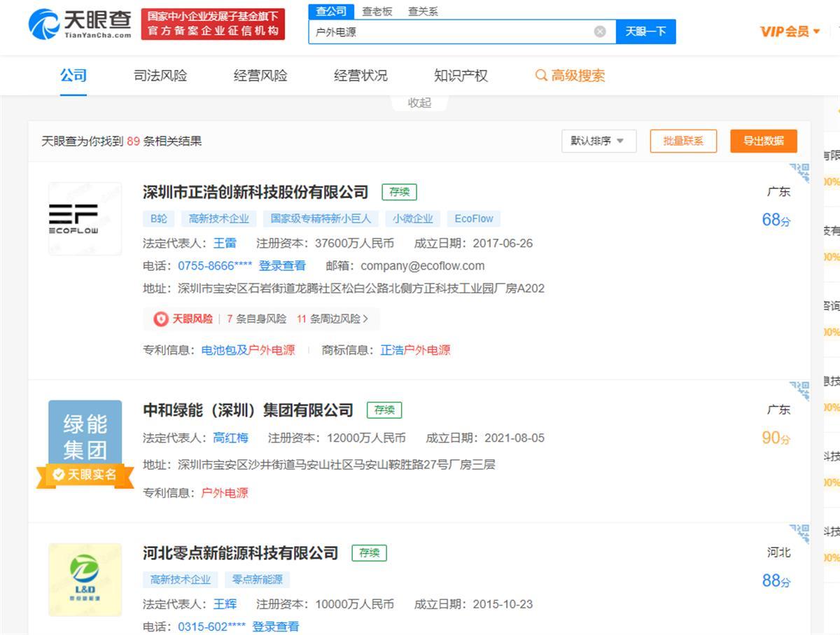Click the 存续 status badge of 河北零点

click(x=369, y=552)
